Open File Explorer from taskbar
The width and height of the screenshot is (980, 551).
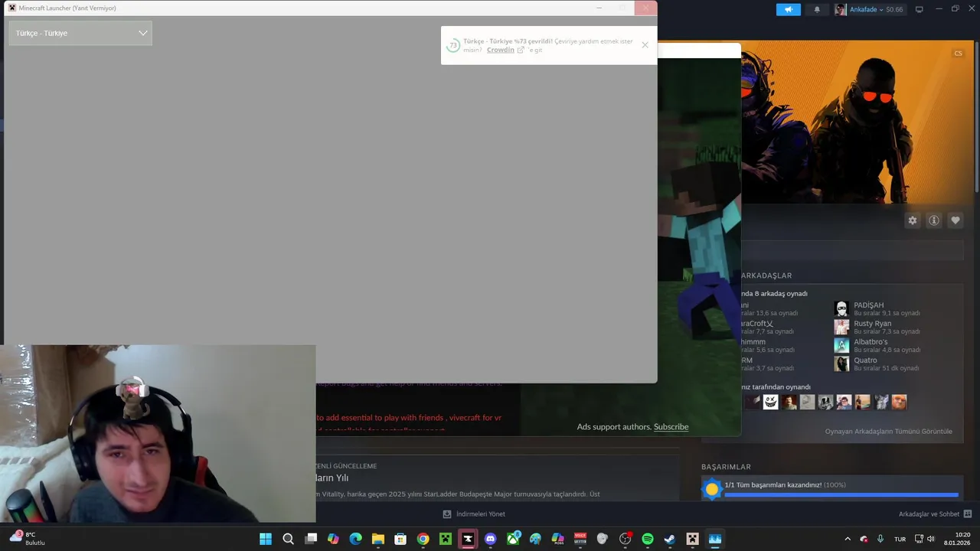tap(377, 539)
